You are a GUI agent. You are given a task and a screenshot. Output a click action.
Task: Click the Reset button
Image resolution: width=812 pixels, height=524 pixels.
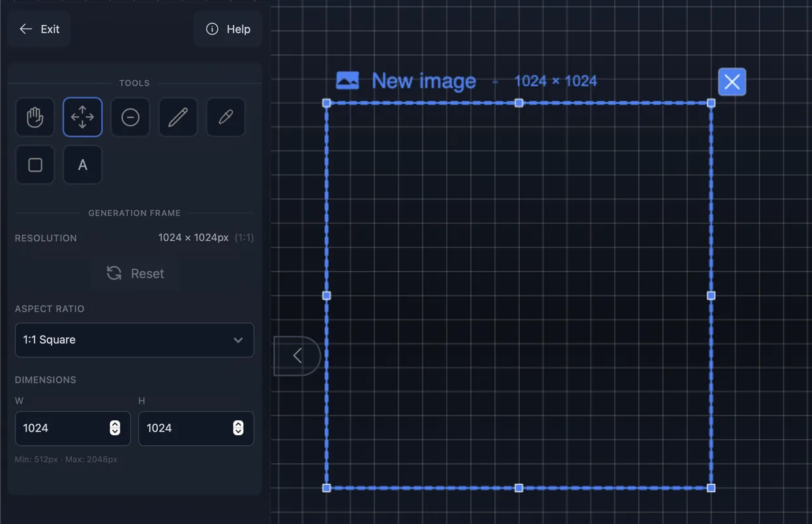[134, 273]
